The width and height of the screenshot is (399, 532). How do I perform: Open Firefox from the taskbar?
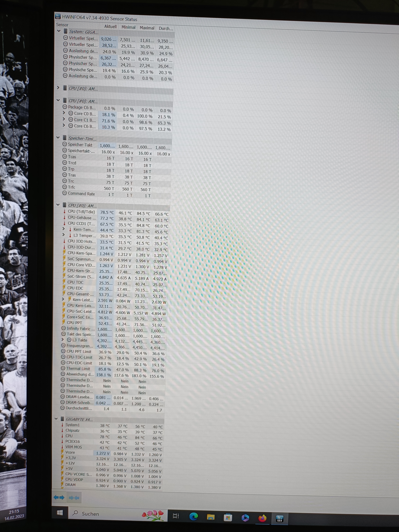(x=262, y=518)
